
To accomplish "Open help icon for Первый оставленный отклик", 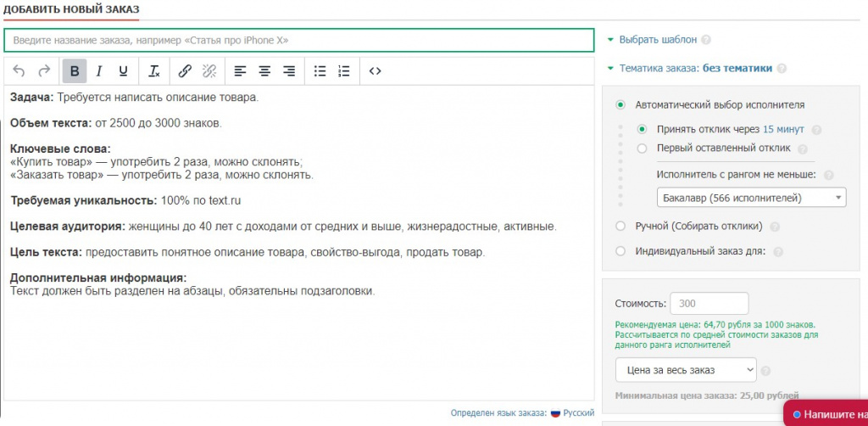I will click(803, 149).
